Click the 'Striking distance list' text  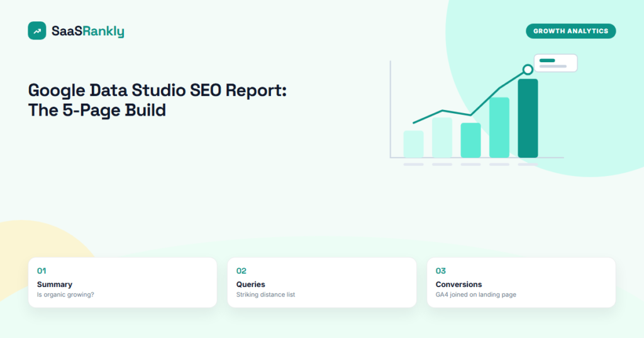click(x=265, y=295)
